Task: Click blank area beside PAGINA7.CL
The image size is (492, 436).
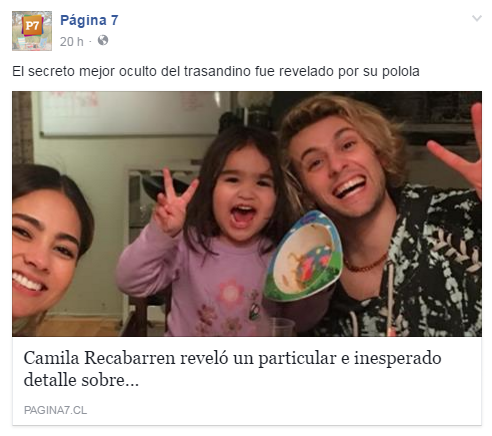Action: coord(283,410)
